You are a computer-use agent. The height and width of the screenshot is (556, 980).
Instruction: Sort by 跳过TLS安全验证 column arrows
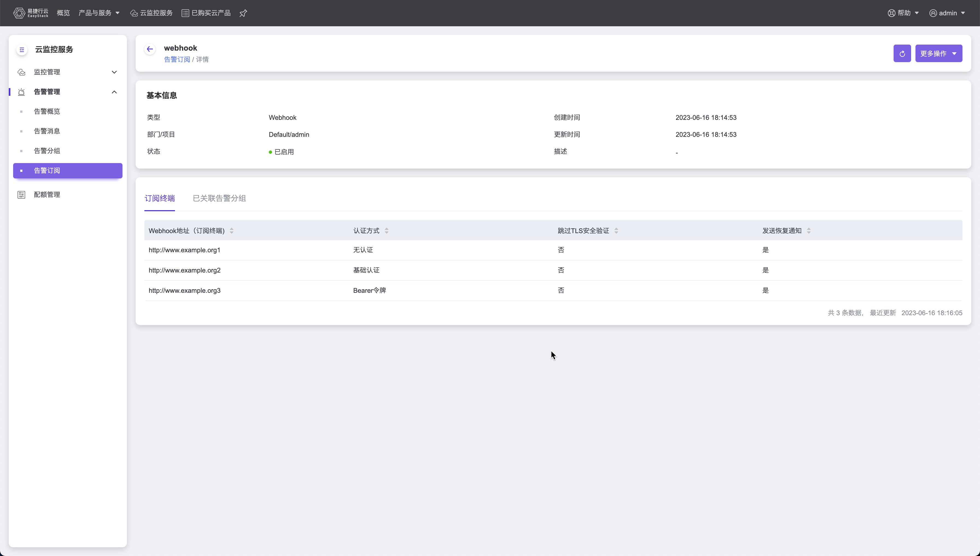coord(616,231)
